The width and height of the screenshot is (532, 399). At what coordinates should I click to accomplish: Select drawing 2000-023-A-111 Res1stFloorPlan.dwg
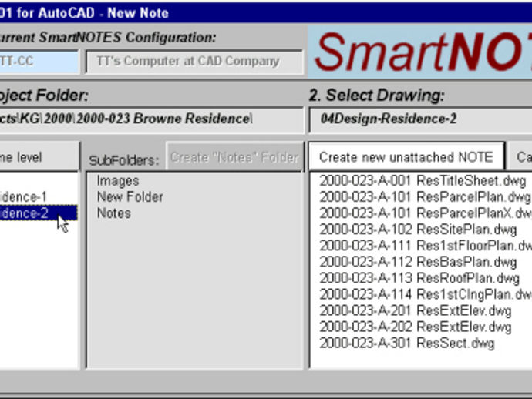pyautogui.click(x=425, y=246)
